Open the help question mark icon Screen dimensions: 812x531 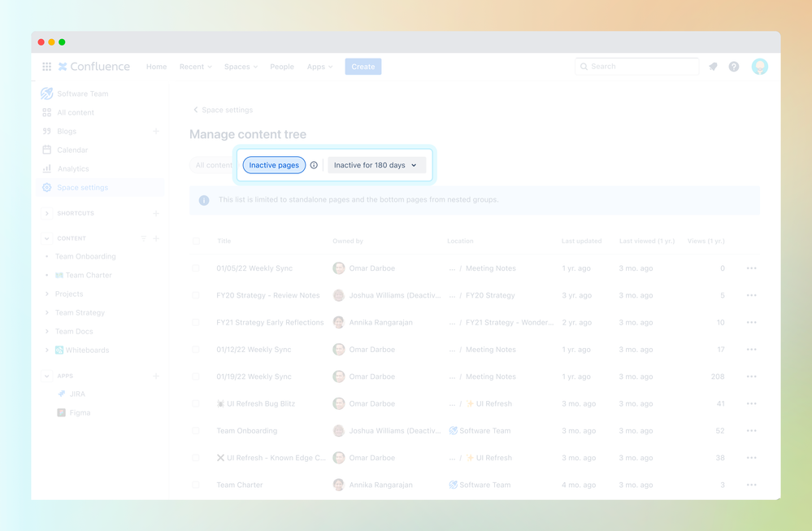(734, 67)
